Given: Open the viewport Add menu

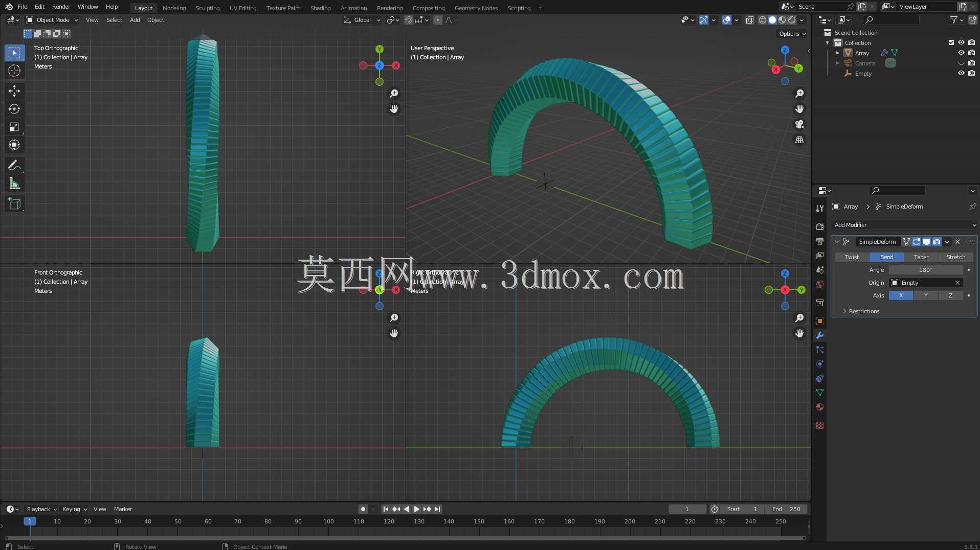Looking at the screenshot, I should pos(135,20).
